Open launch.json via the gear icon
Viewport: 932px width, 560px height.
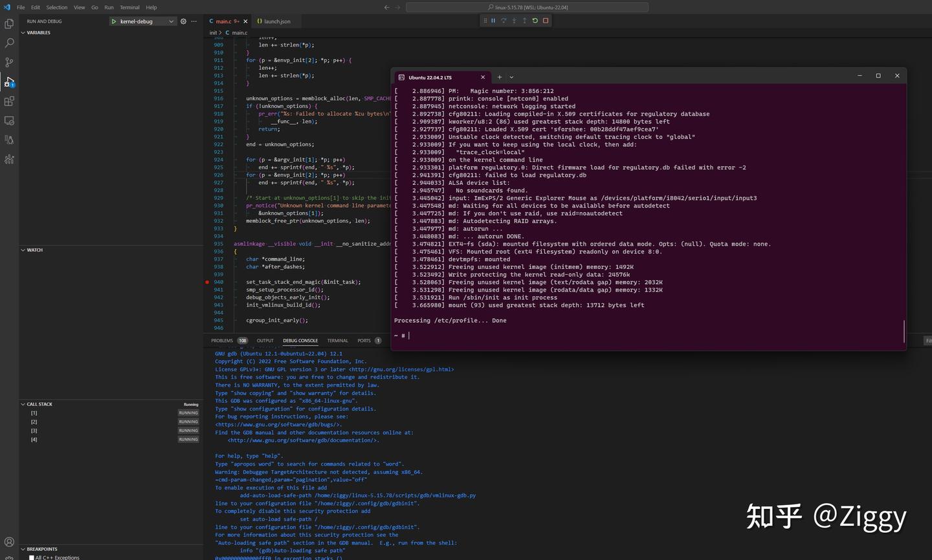(x=183, y=21)
